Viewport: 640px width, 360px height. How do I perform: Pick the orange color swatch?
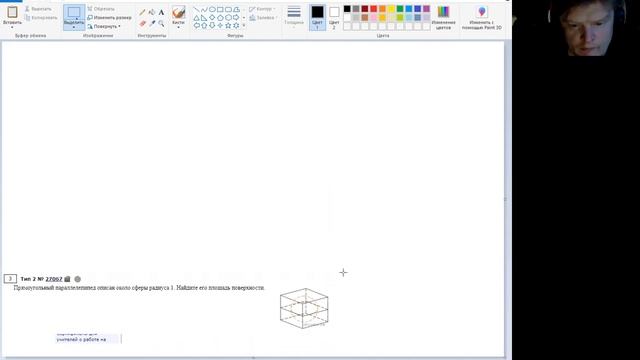tap(382, 9)
